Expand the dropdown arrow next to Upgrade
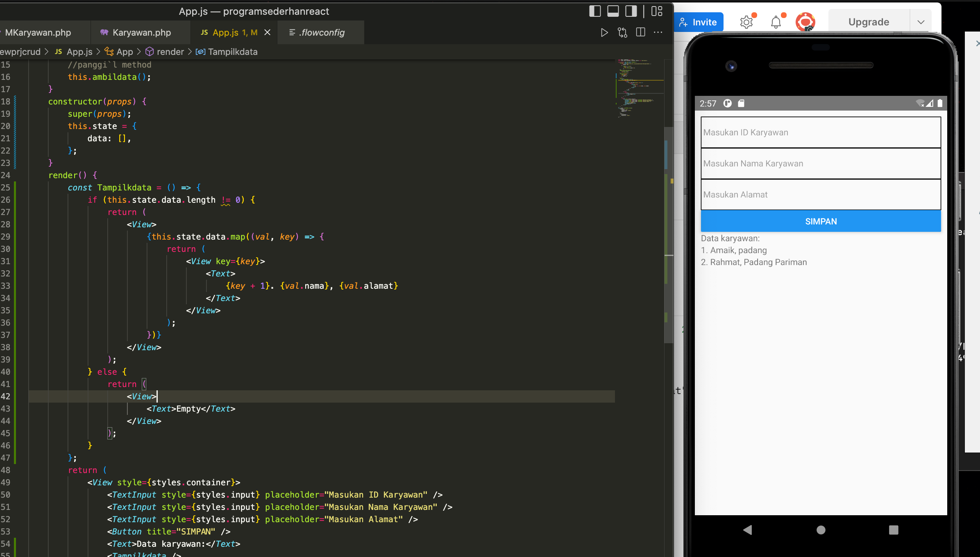The image size is (980, 557). click(x=921, y=22)
